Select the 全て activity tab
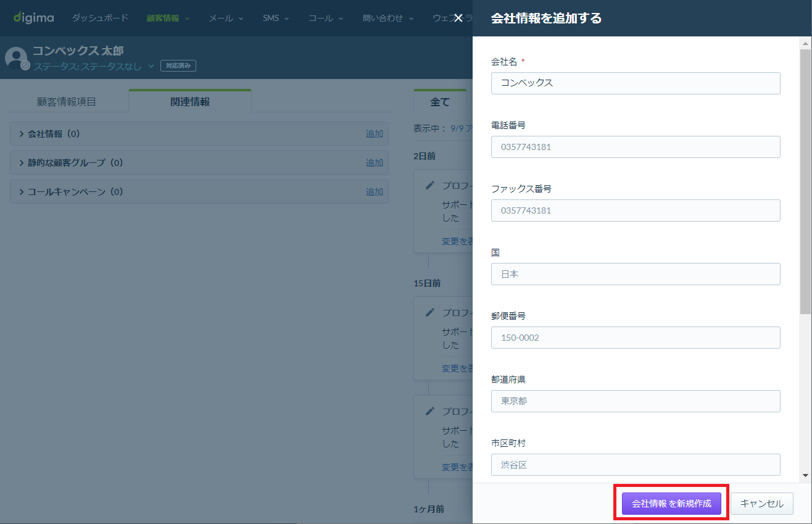The height and width of the screenshot is (524, 812). [440, 102]
